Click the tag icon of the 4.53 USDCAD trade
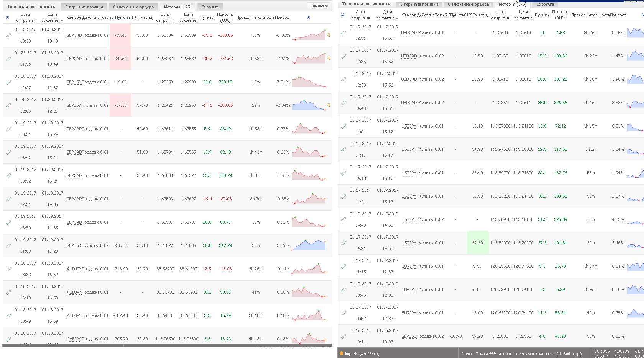This screenshot has width=644, height=358. pos(343,33)
